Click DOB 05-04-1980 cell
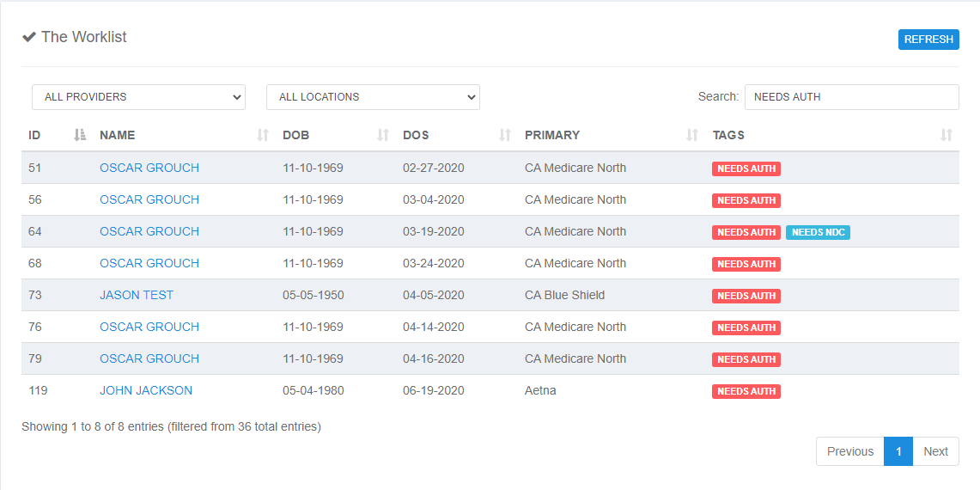 tap(313, 390)
